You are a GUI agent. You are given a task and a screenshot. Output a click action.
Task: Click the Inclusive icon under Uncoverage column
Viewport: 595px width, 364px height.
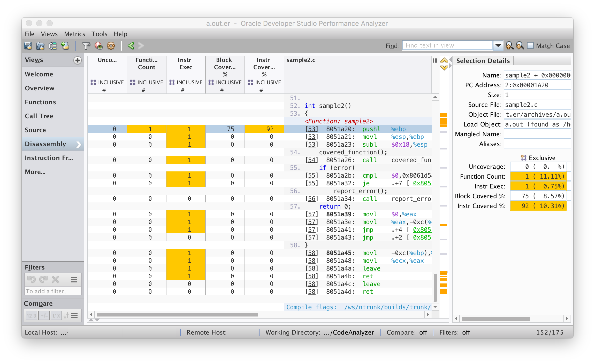93,82
